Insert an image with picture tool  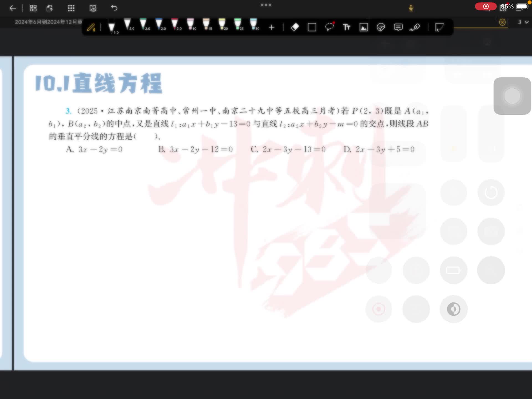coord(364,27)
